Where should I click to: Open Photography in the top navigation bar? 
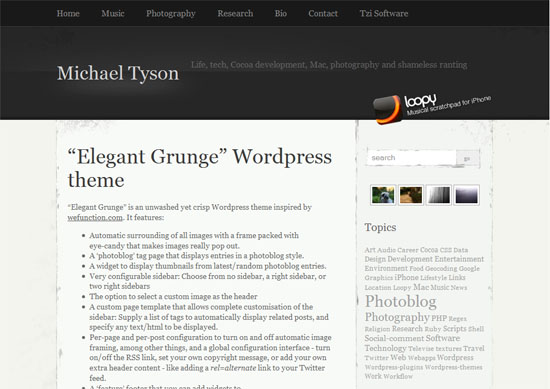[x=171, y=14]
